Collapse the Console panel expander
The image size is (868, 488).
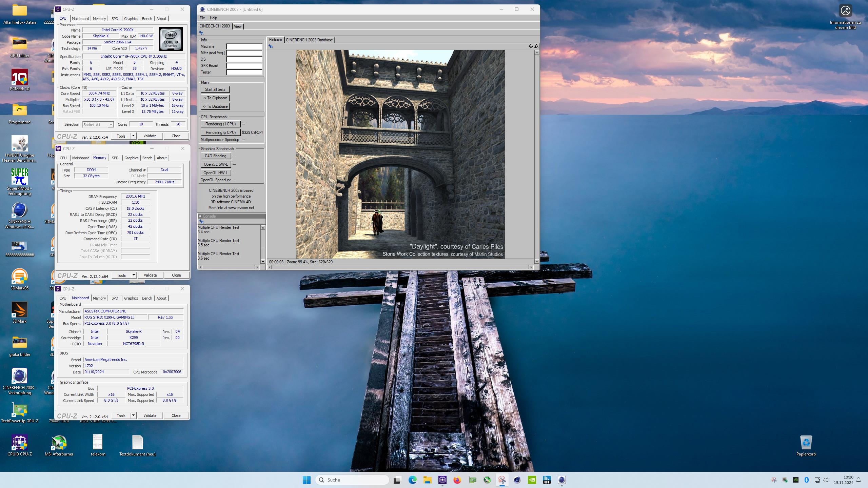point(200,216)
